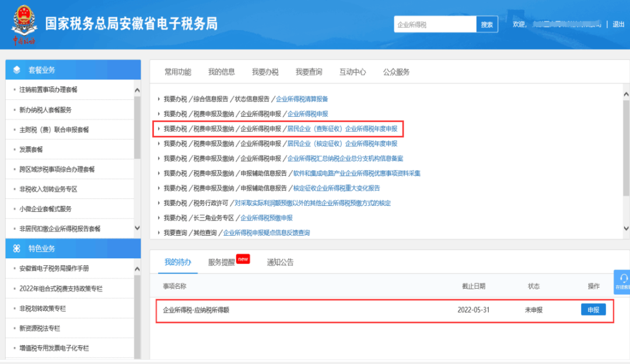Select the 公众服务 tab
Viewport: 630px width, 364px height.
pyautogui.click(x=397, y=72)
